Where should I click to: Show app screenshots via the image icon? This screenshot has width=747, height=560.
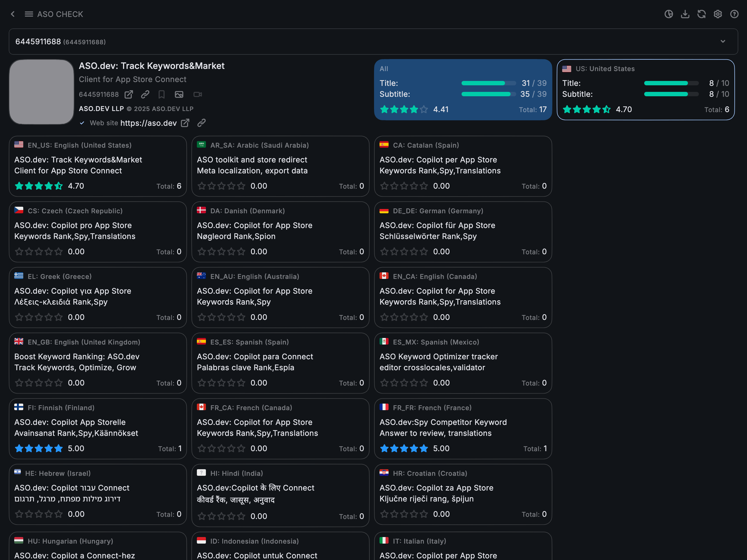tap(179, 95)
